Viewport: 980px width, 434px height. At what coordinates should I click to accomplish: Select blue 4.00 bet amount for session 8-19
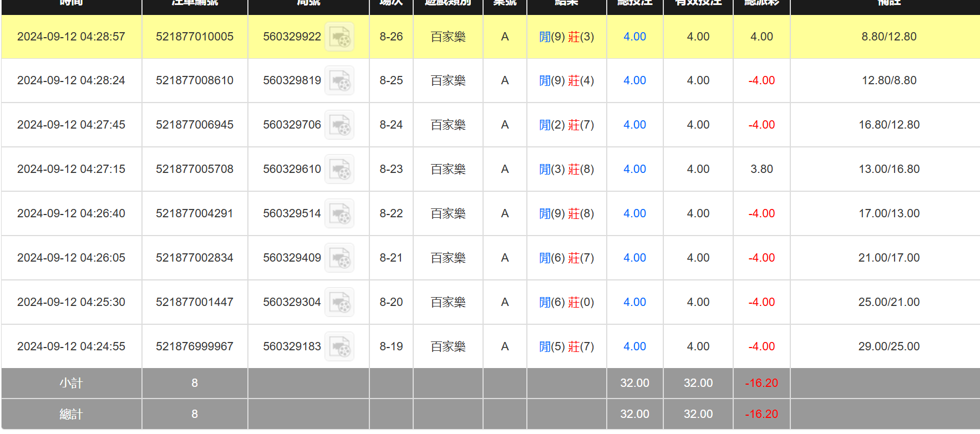point(634,346)
